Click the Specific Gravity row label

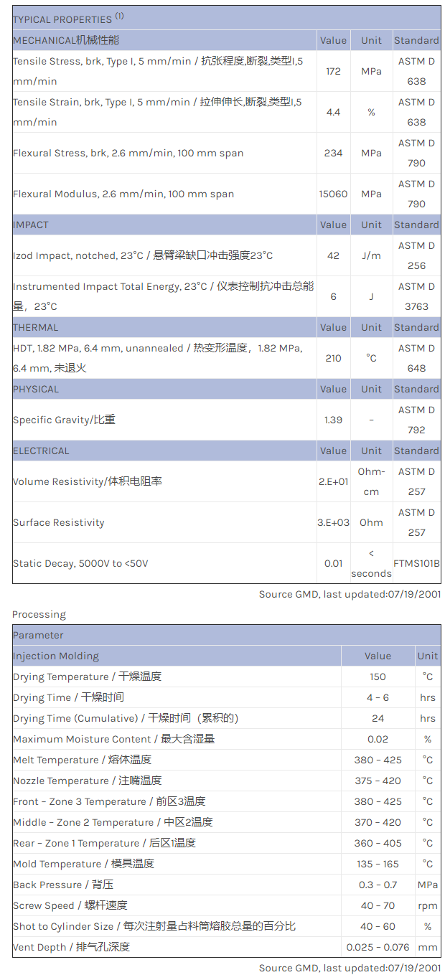[64, 420]
